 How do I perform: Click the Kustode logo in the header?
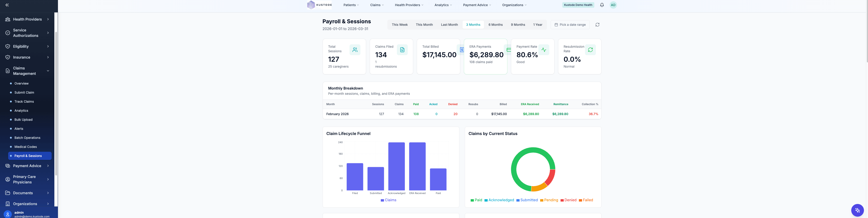[x=319, y=5]
